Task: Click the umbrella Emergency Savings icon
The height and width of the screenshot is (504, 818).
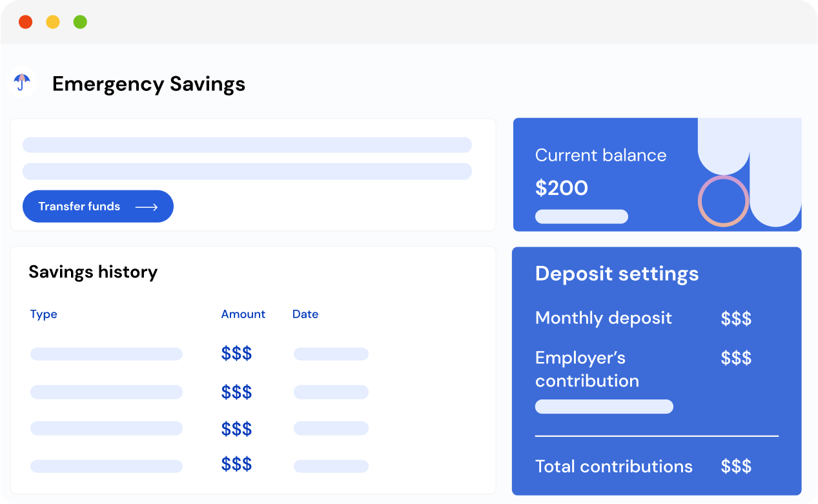Action: click(x=23, y=83)
